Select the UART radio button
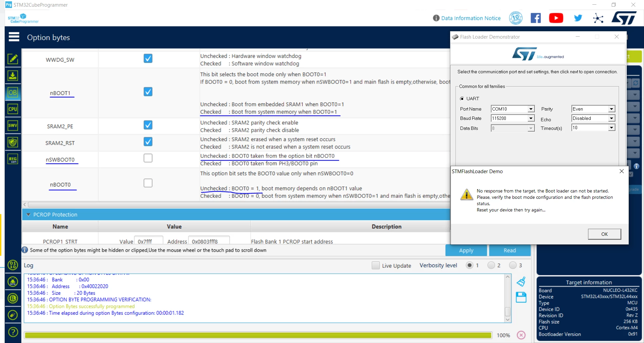The height and width of the screenshot is (343, 644). tap(462, 99)
